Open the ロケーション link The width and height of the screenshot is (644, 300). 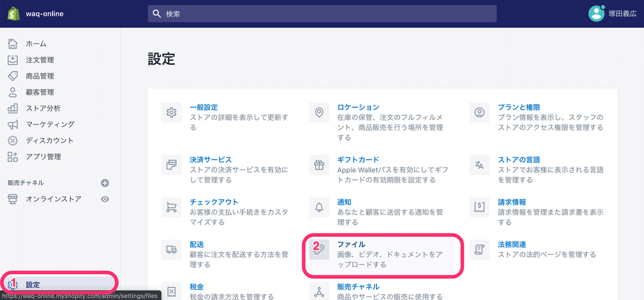pyautogui.click(x=358, y=107)
